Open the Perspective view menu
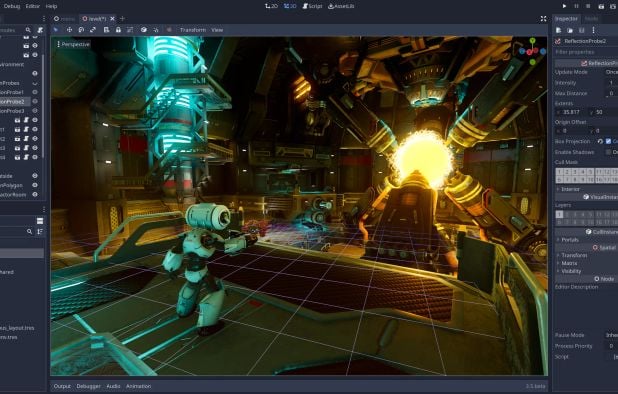The width and height of the screenshot is (618, 394). tap(73, 44)
